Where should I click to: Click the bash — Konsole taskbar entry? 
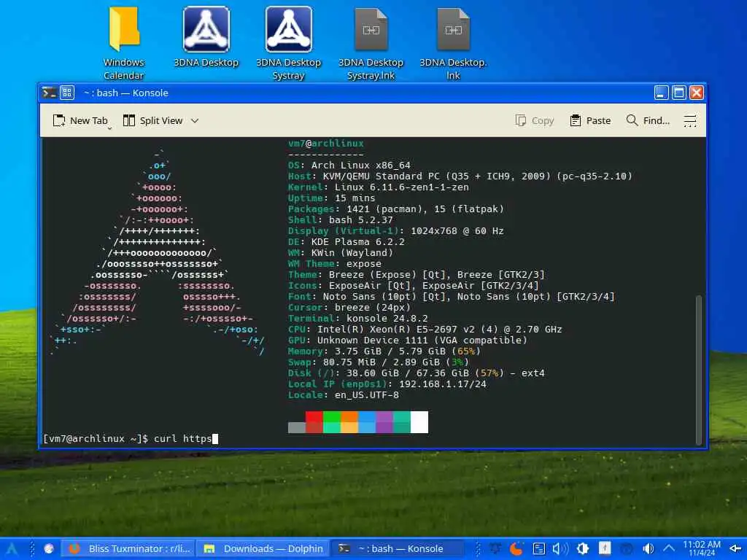tap(397, 548)
